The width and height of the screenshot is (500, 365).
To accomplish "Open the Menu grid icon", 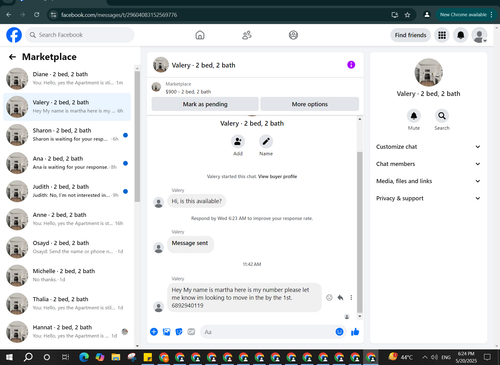I will point(442,35).
